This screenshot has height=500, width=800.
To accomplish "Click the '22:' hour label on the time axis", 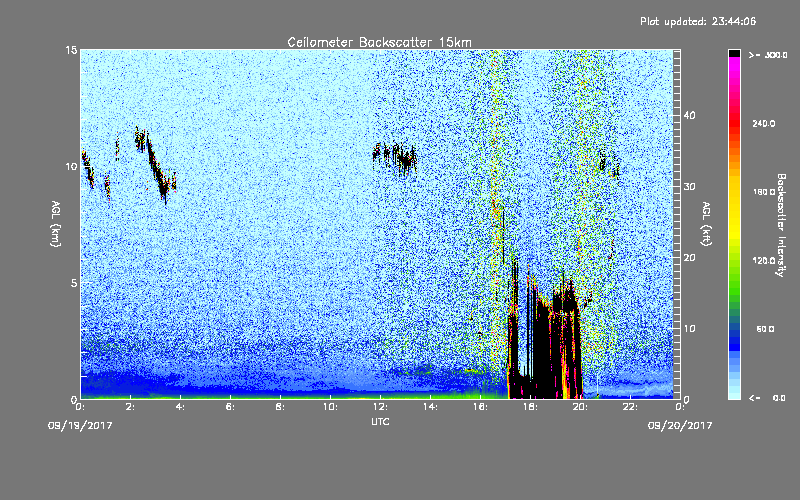I will pyautogui.click(x=631, y=407).
